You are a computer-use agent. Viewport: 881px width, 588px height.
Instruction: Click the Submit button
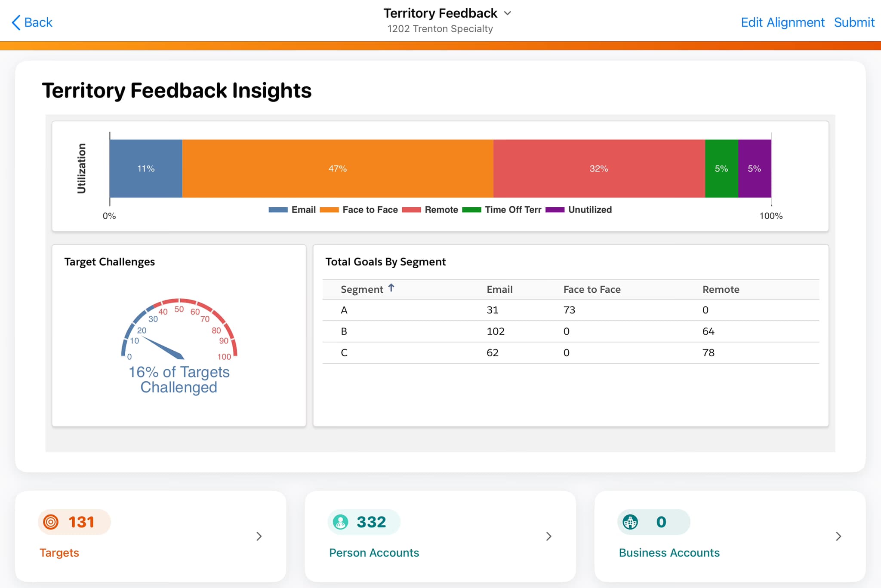tap(854, 22)
